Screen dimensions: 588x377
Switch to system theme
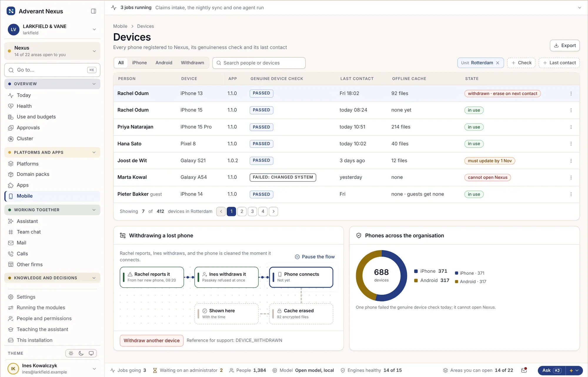(x=91, y=353)
